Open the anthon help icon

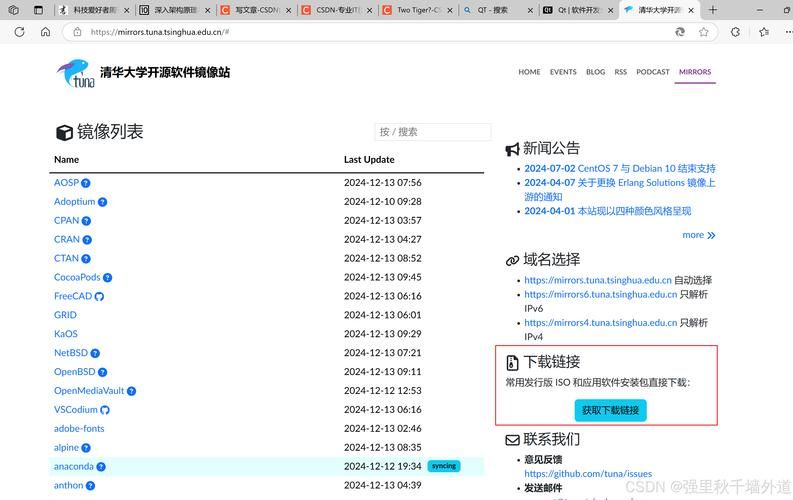90,486
